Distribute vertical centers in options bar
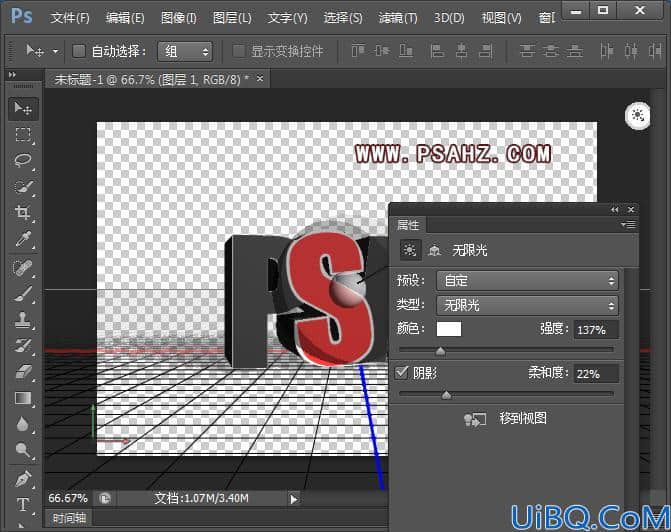 pos(551,51)
